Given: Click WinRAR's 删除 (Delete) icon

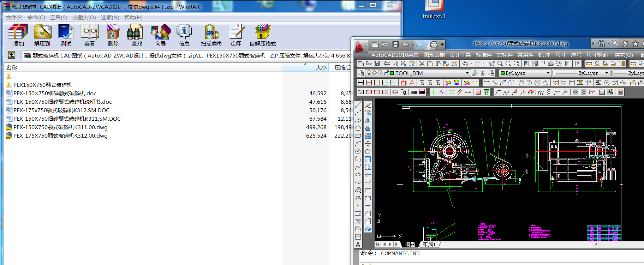Looking at the screenshot, I should 113,35.
